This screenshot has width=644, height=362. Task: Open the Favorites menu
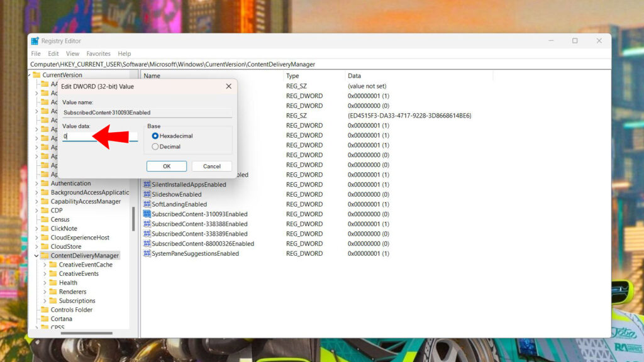pyautogui.click(x=99, y=53)
